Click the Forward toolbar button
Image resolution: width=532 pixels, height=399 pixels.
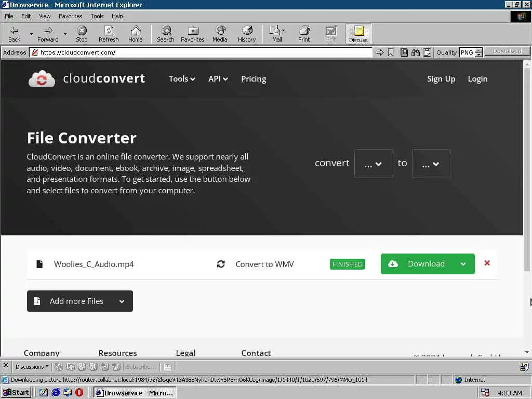pos(48,34)
